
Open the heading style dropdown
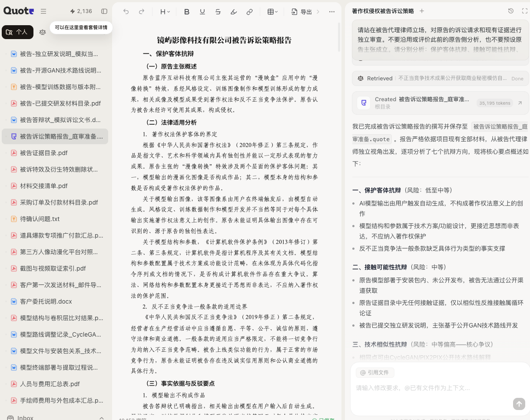(x=165, y=12)
